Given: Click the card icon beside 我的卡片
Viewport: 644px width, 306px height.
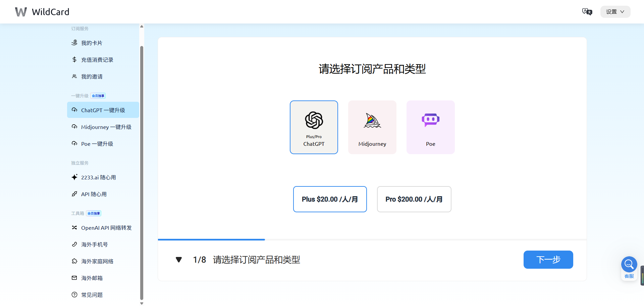Looking at the screenshot, I should (x=74, y=43).
